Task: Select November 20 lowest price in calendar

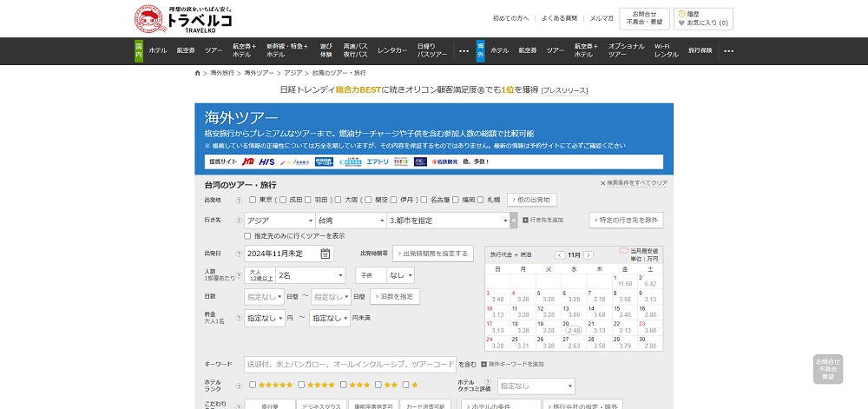Action: tap(573, 330)
